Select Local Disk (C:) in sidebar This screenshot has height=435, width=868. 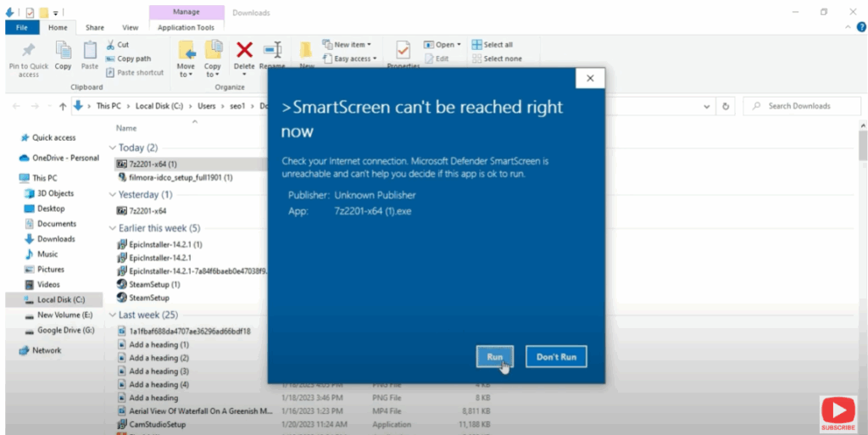(54, 299)
